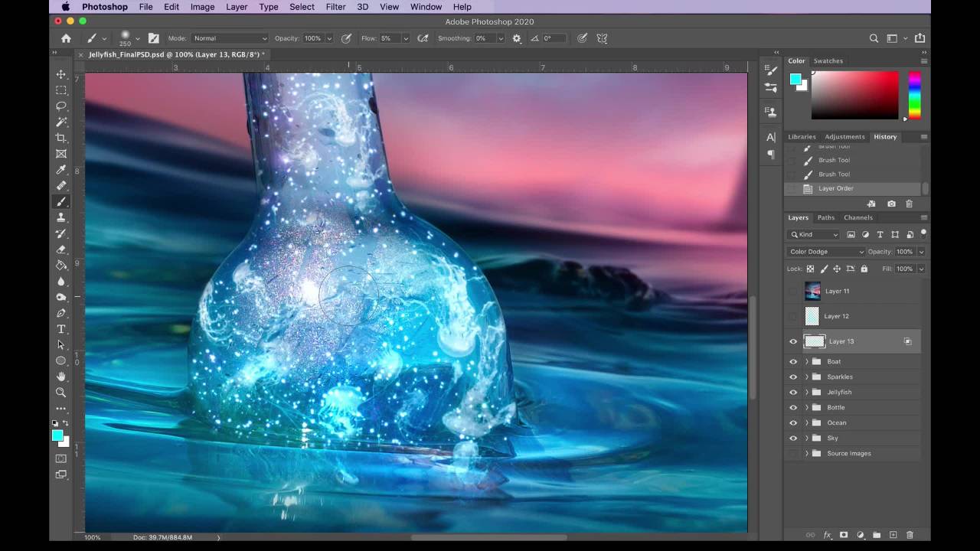Switch to the Swatches tab
980x551 pixels.
click(x=828, y=61)
